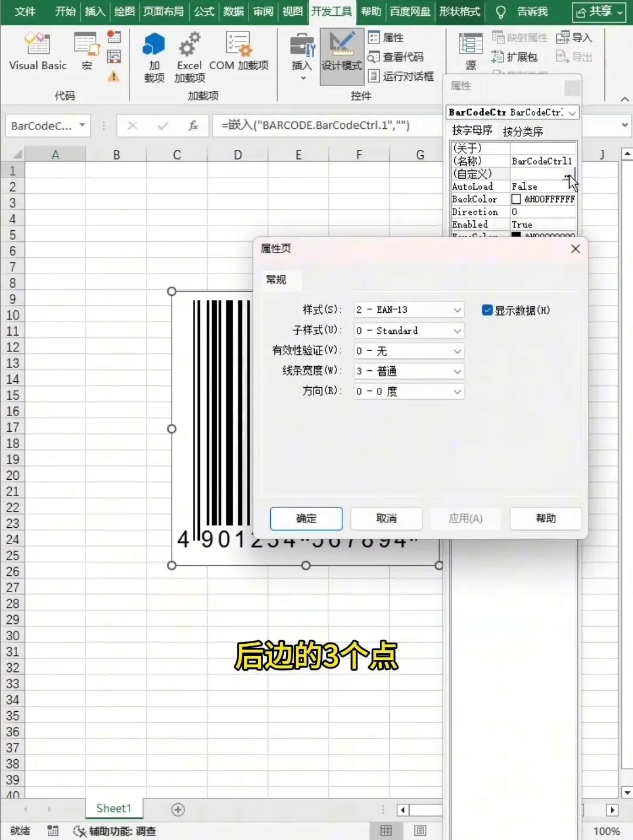This screenshot has width=633, height=840.
Task: Click the macro recording status bar icon
Action: [53, 831]
